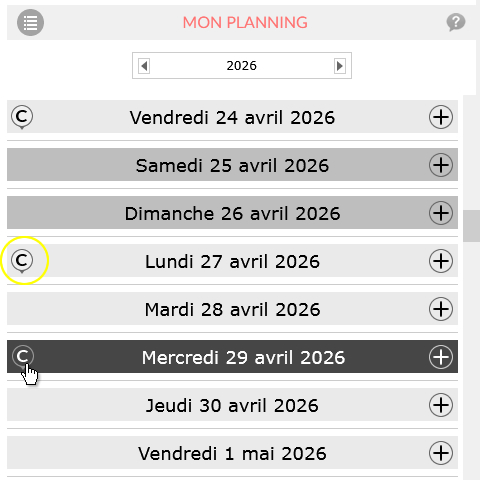The width and height of the screenshot is (482, 480).
Task: Select the Samedi 25 avril 2026 row
Action: 232,165
